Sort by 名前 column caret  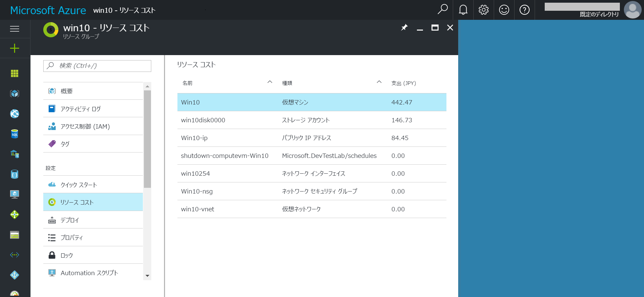point(270,82)
